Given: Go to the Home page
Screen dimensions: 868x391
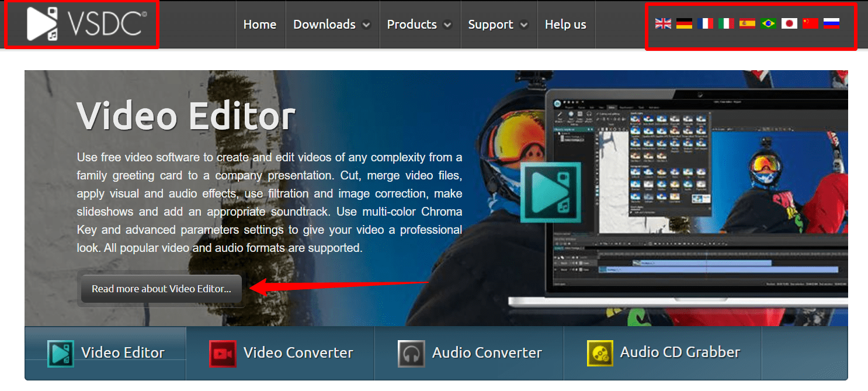Looking at the screenshot, I should [260, 25].
